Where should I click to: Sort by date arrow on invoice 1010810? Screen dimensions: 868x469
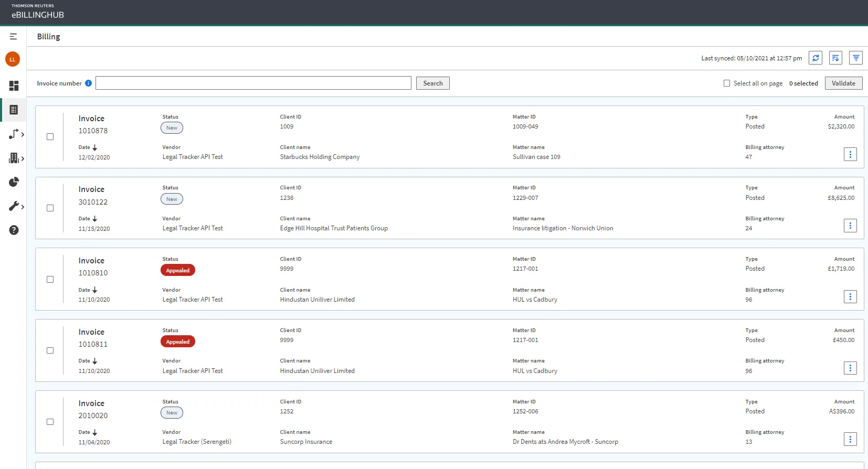coord(95,290)
